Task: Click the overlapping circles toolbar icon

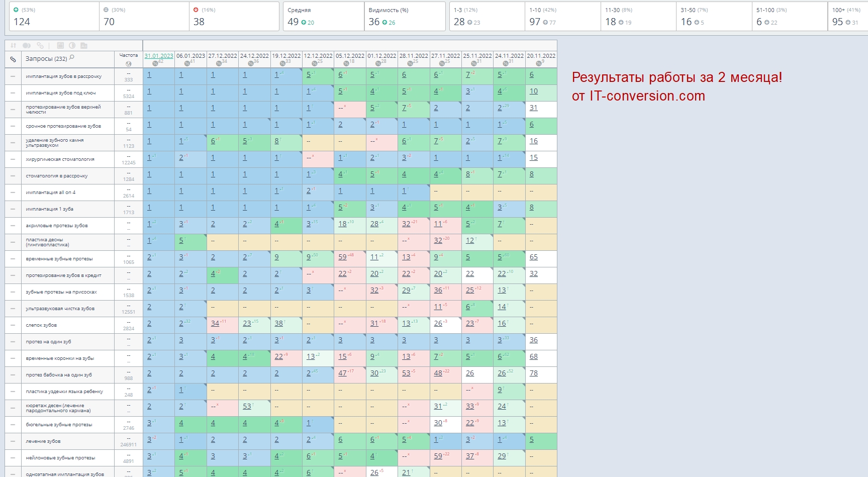Action: click(27, 45)
